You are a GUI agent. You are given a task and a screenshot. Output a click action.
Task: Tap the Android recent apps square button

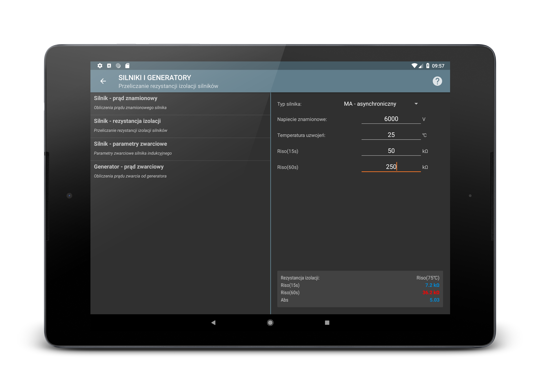click(x=327, y=322)
